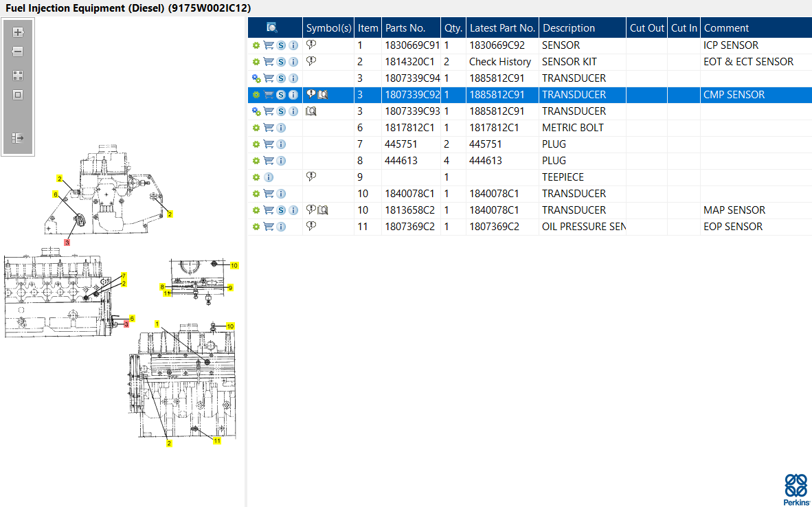
Task: Click book-magnifier symbol on 1807339C93 row
Action: [x=311, y=111]
